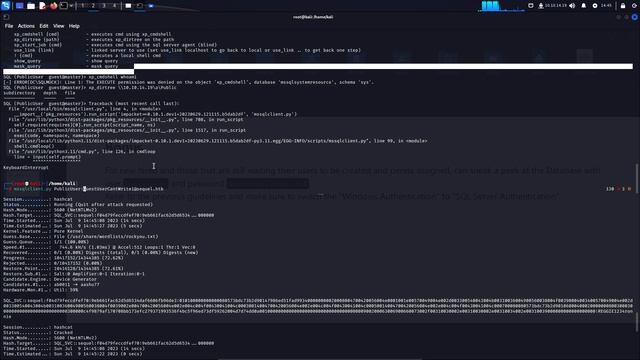Click terminal window icon in title bar
Viewport: 640px width, 360px height.
(x=6, y=17)
